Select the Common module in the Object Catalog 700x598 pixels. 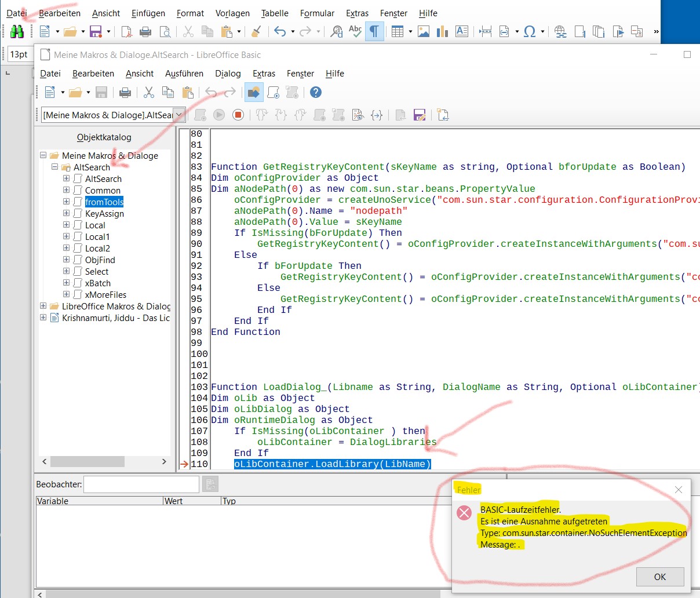point(103,190)
